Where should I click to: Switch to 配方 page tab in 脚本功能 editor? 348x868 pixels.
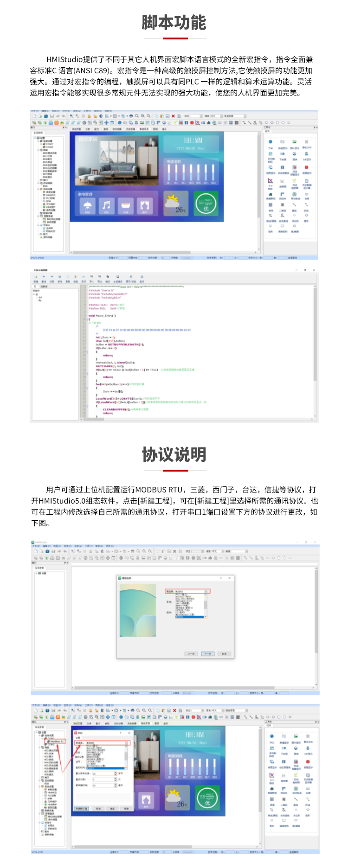(97, 129)
